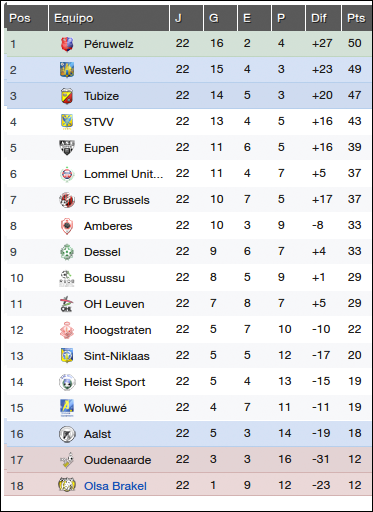Click the Péruwelz club crest icon

pyautogui.click(x=67, y=44)
